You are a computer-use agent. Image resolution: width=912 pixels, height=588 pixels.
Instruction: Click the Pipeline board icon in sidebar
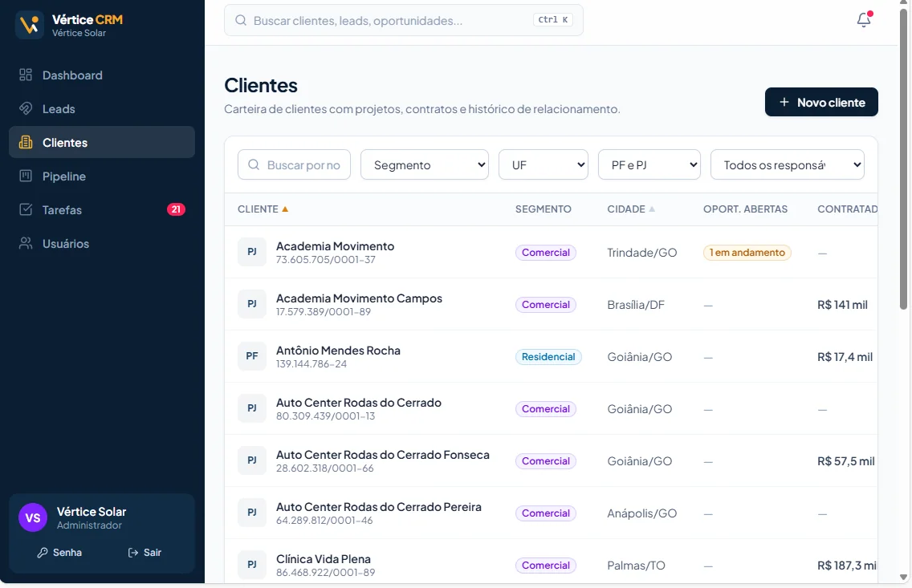(x=26, y=176)
